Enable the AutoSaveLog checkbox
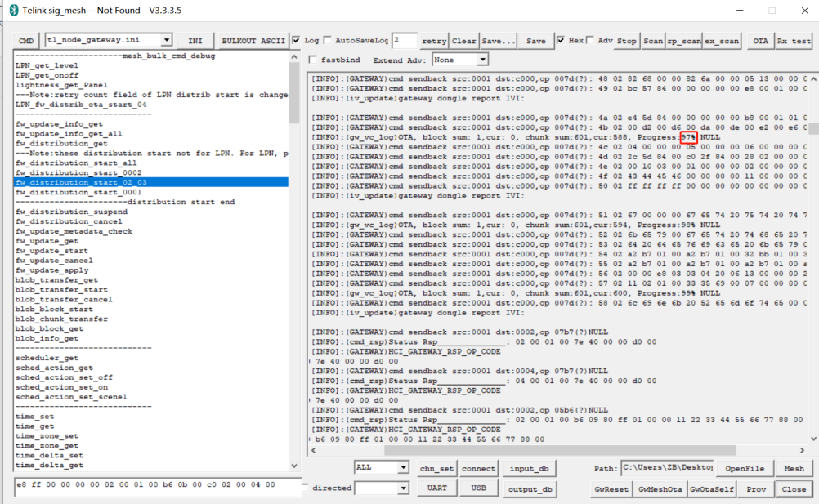 pos(328,40)
